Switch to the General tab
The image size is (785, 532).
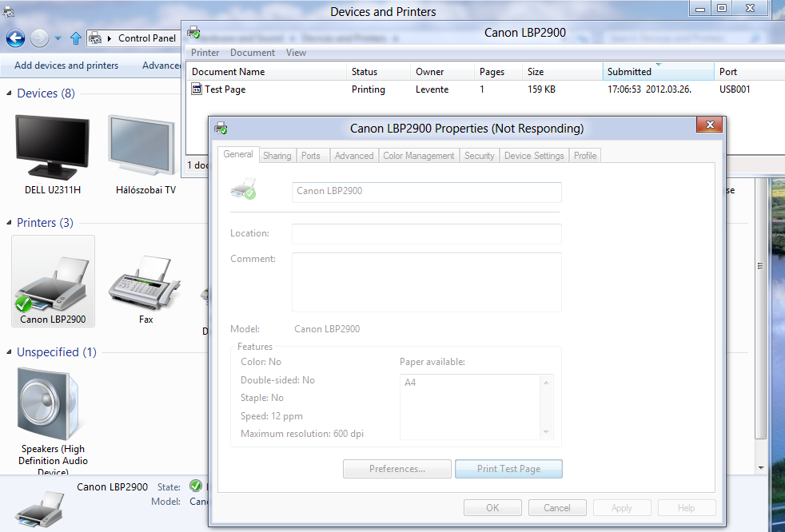coord(237,154)
